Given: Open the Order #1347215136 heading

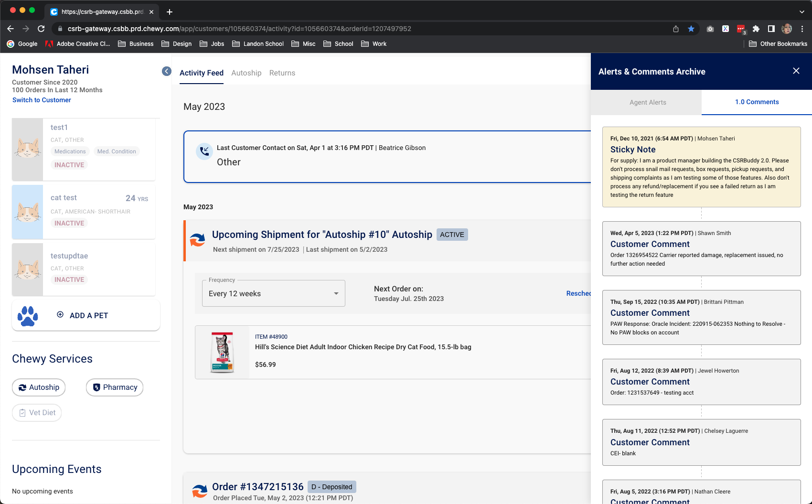Looking at the screenshot, I should pos(258,486).
